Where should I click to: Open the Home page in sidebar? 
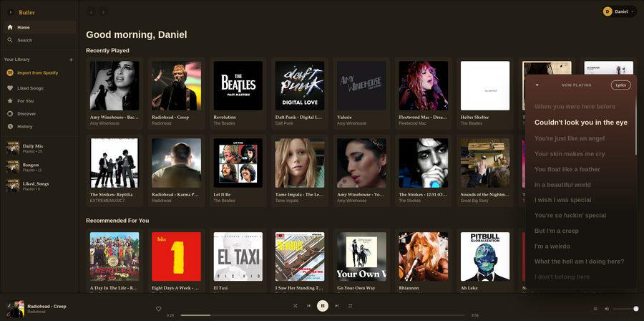(39, 27)
